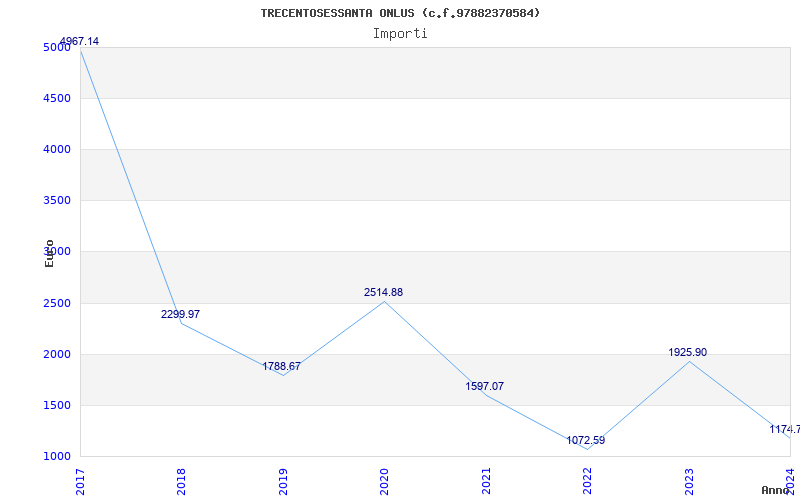Click the 2017 x-axis label
The image size is (800, 500).
[80, 481]
